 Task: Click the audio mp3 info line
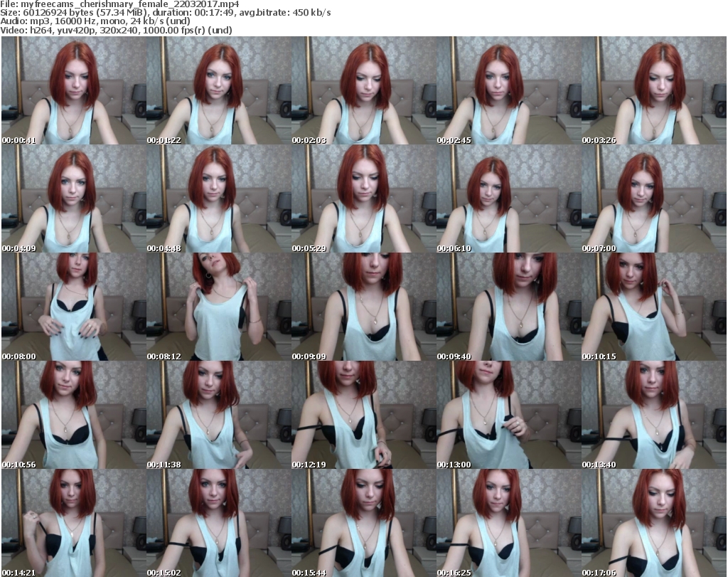(95, 21)
